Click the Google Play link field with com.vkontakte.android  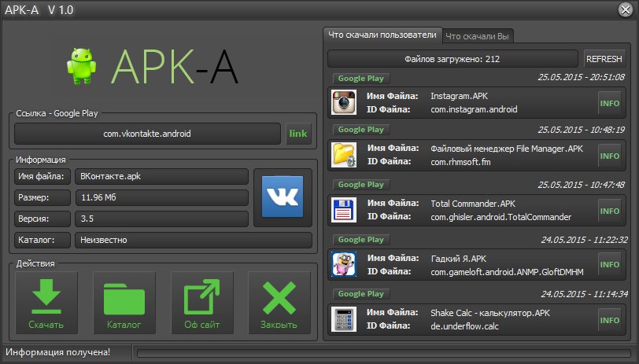click(147, 134)
